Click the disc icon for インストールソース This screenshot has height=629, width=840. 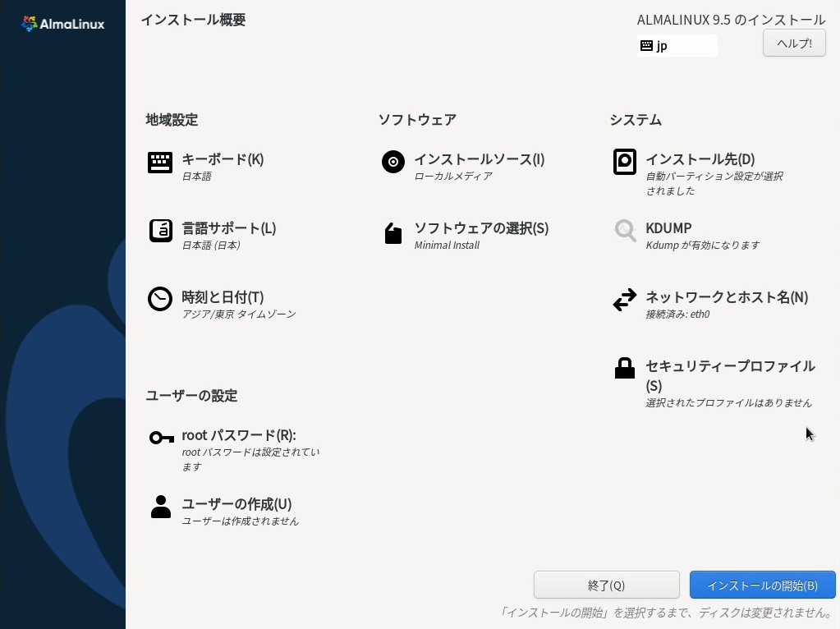(392, 162)
